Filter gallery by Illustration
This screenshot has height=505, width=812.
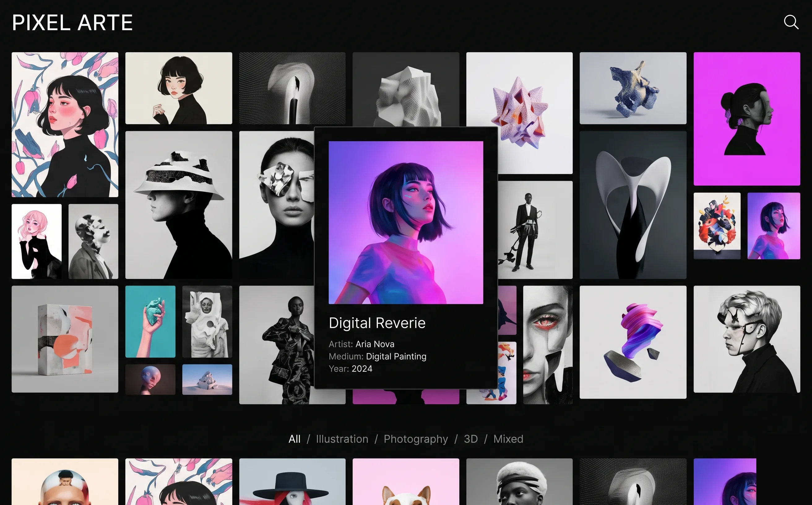pyautogui.click(x=342, y=439)
